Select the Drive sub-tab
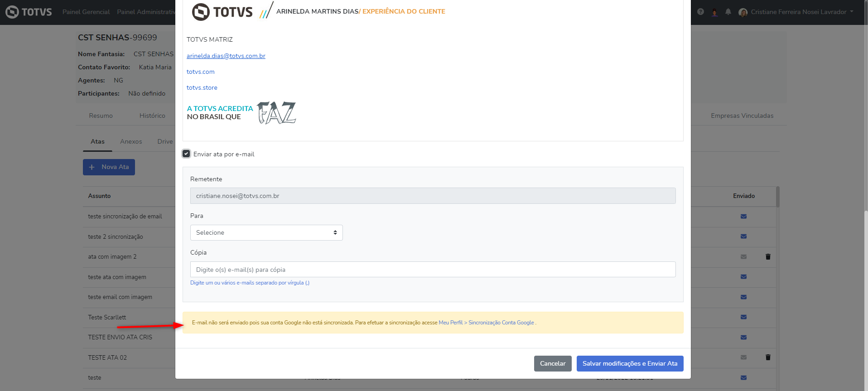 click(165, 141)
